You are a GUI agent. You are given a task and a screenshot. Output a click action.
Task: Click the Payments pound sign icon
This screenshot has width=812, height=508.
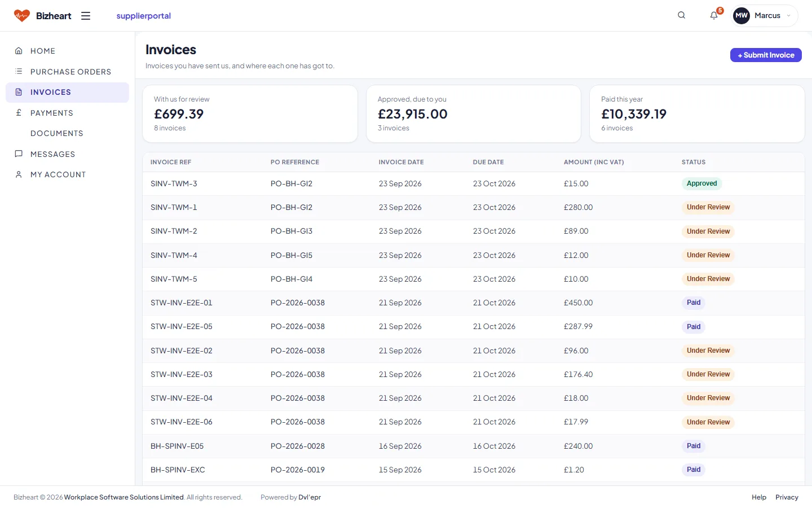pyautogui.click(x=19, y=113)
